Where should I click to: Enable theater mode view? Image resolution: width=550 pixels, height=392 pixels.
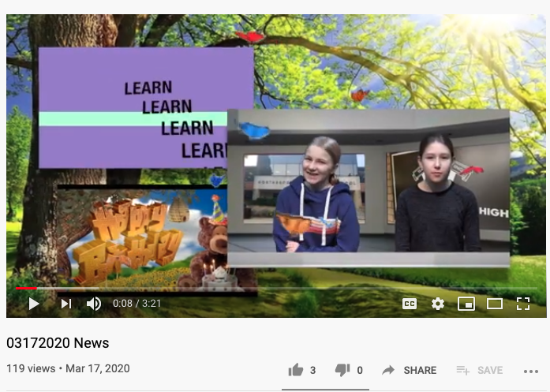pos(495,304)
